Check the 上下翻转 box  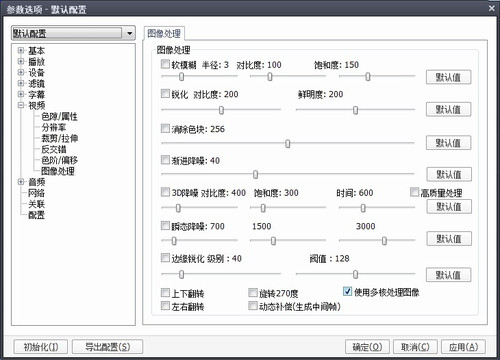pyautogui.click(x=165, y=293)
